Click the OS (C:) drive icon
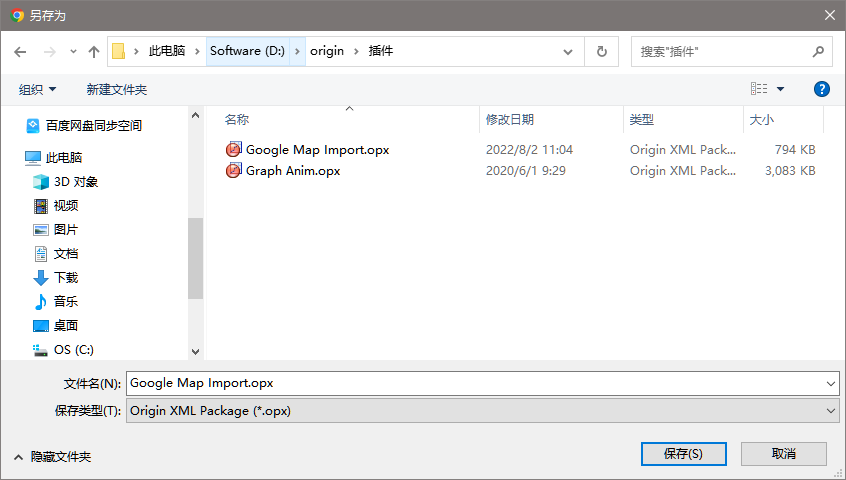The image size is (846, 480). [40, 350]
